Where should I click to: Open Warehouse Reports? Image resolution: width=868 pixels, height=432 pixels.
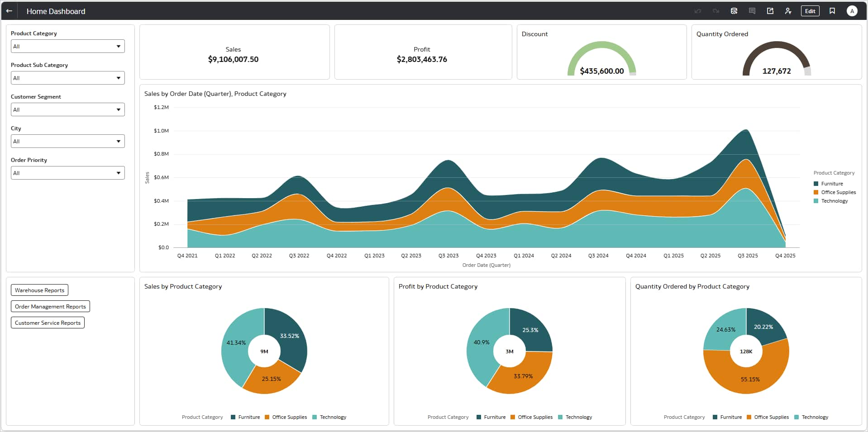(39, 290)
